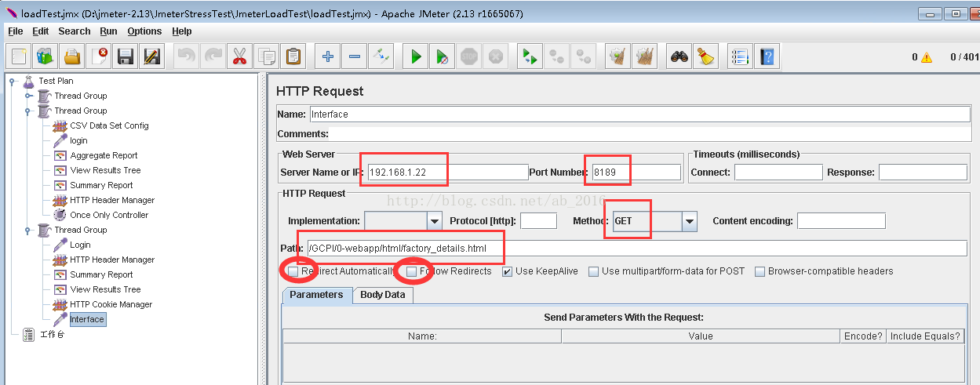The width and height of the screenshot is (980, 385).
Task: Click the Comments input field
Action: [x=650, y=133]
